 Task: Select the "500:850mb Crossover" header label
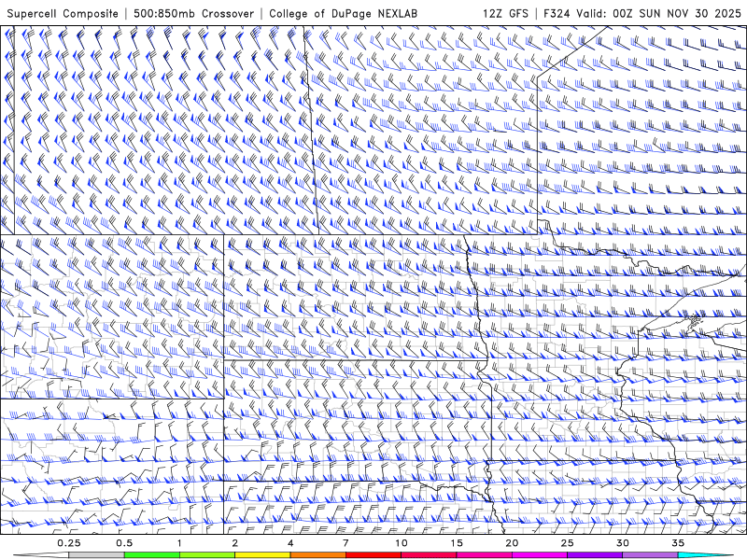click(x=193, y=14)
